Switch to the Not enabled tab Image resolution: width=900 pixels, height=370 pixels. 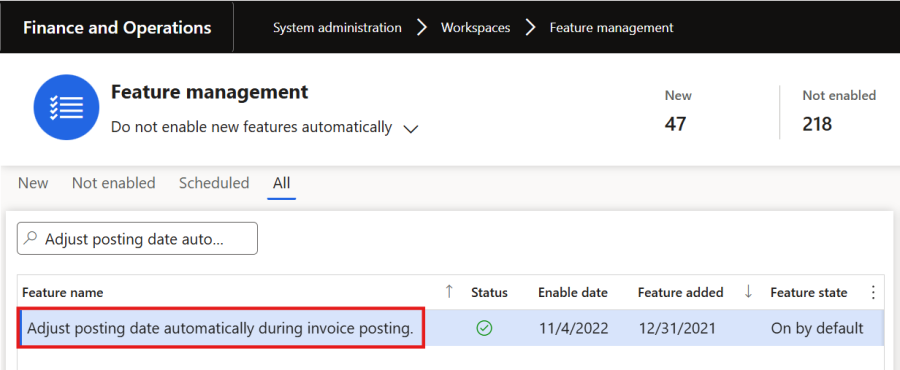114,183
